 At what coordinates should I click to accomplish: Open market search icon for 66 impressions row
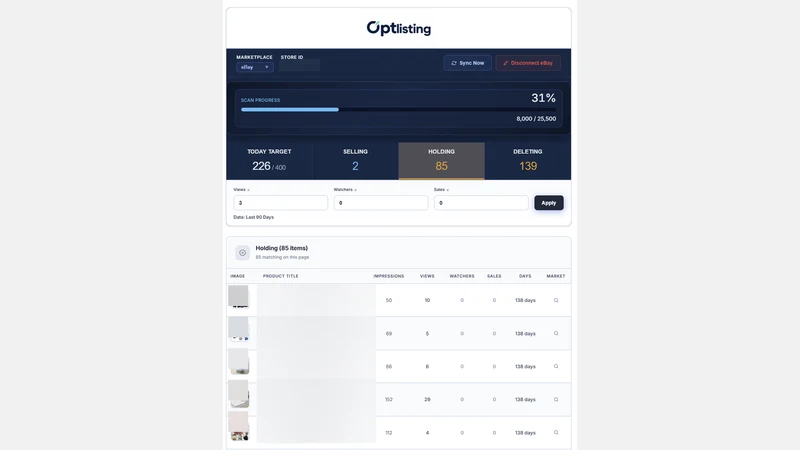(x=556, y=366)
